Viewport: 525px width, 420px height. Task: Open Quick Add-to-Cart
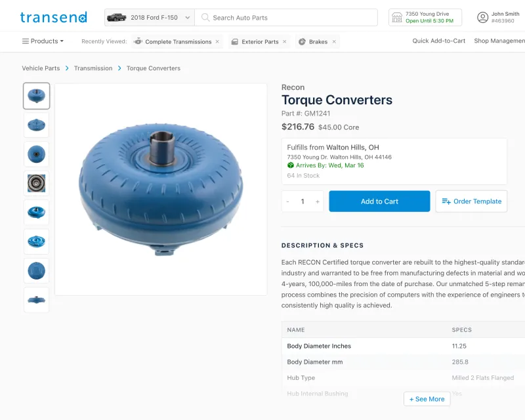point(438,41)
